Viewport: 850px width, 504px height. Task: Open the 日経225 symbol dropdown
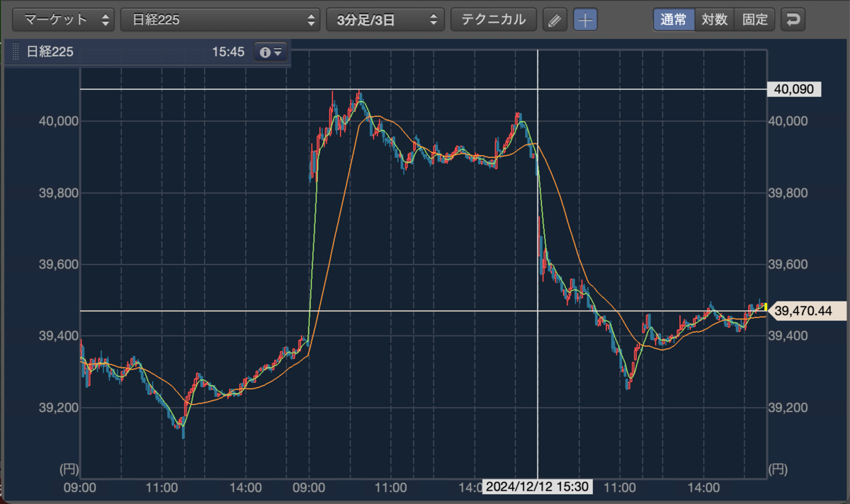pos(221,20)
